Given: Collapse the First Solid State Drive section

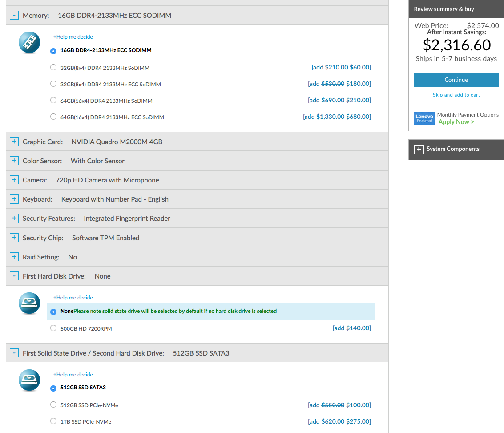Looking at the screenshot, I should coord(14,353).
